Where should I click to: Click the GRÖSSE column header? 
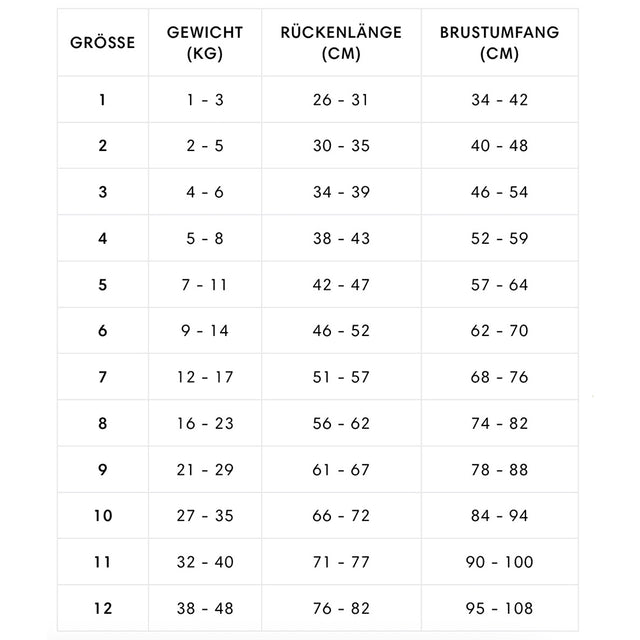tap(102, 43)
